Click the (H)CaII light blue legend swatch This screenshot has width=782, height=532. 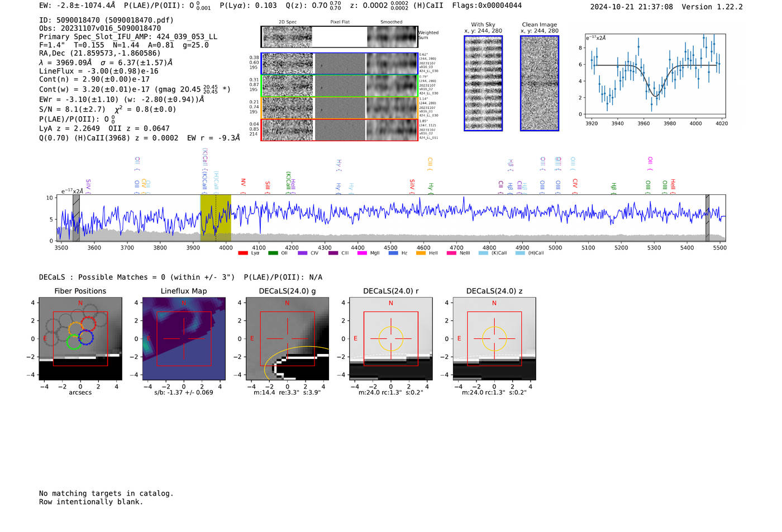(520, 253)
